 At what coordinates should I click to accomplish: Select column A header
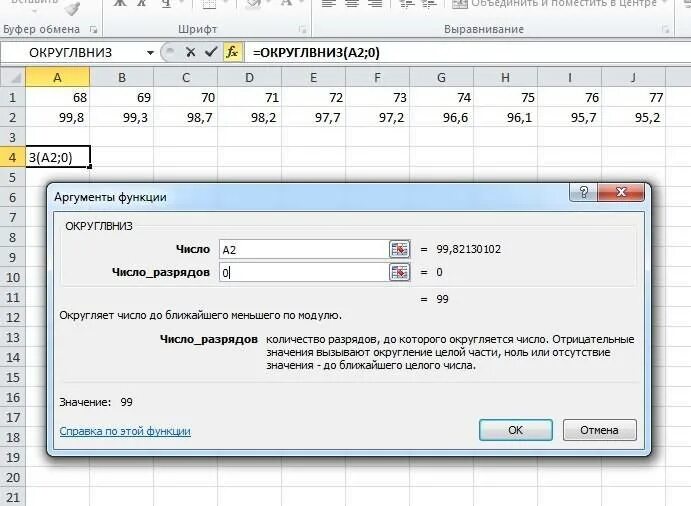[x=58, y=78]
